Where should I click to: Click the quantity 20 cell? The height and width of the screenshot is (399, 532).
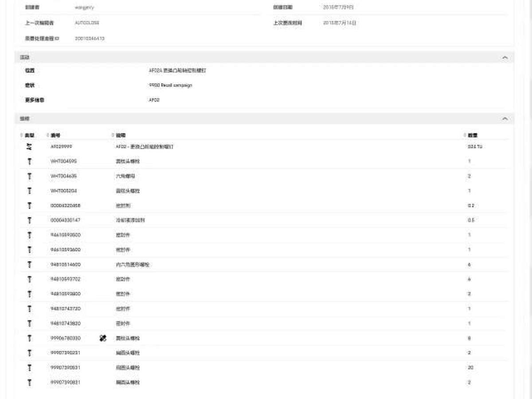point(470,368)
